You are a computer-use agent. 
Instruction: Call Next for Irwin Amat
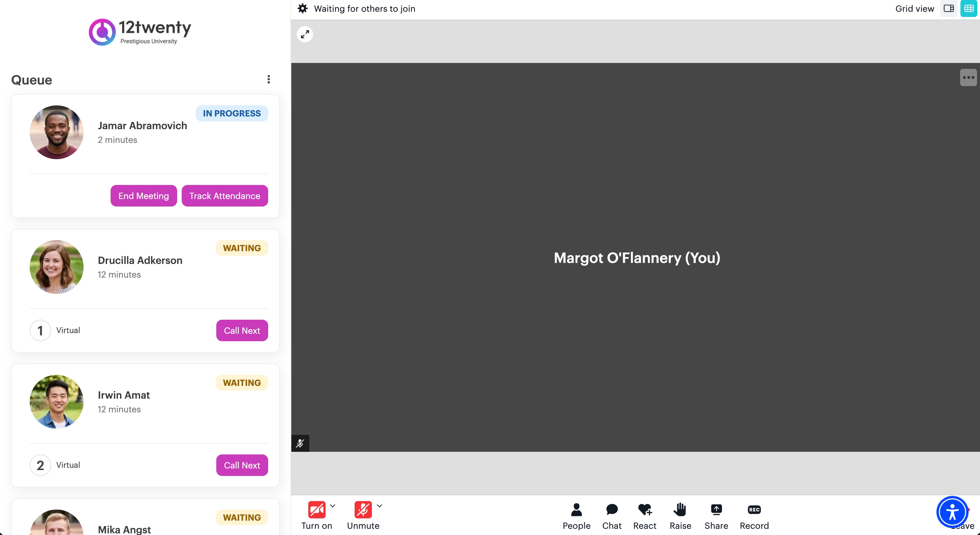pos(242,465)
